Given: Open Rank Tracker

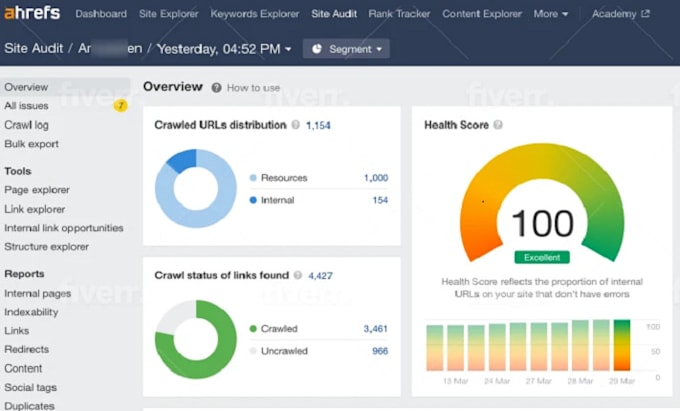Looking at the screenshot, I should pos(399,14).
